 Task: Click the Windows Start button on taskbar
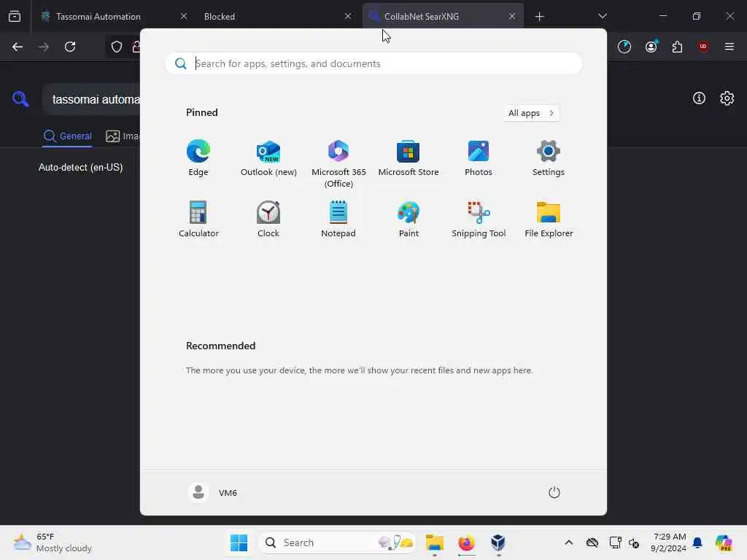pyautogui.click(x=239, y=542)
